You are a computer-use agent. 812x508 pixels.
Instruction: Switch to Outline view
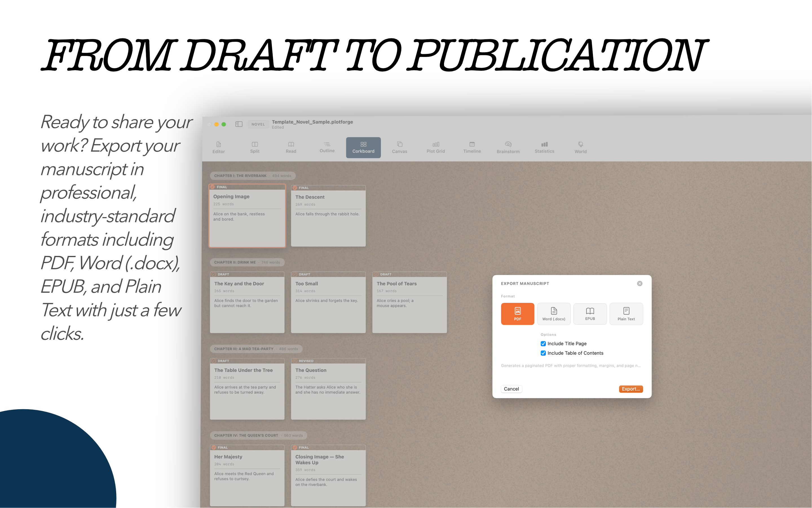pos(327,148)
